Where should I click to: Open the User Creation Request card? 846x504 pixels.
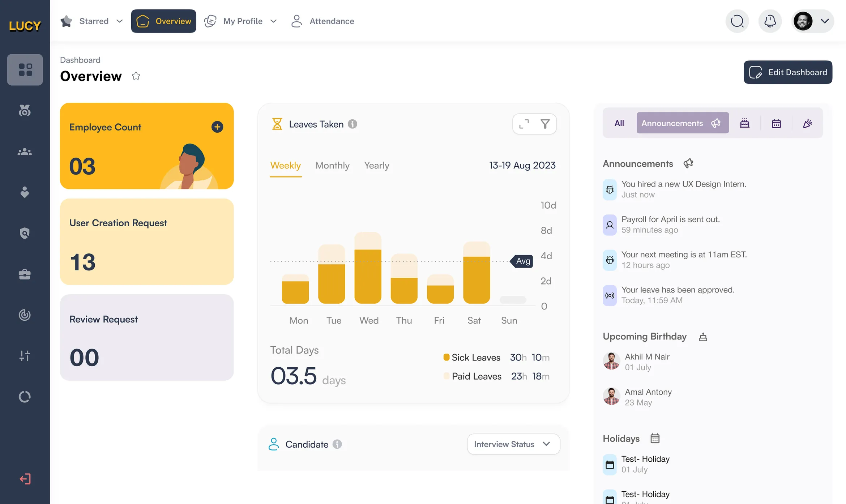tap(147, 242)
